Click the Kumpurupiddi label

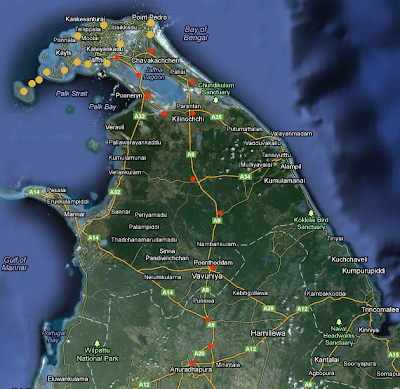pyautogui.click(x=364, y=271)
